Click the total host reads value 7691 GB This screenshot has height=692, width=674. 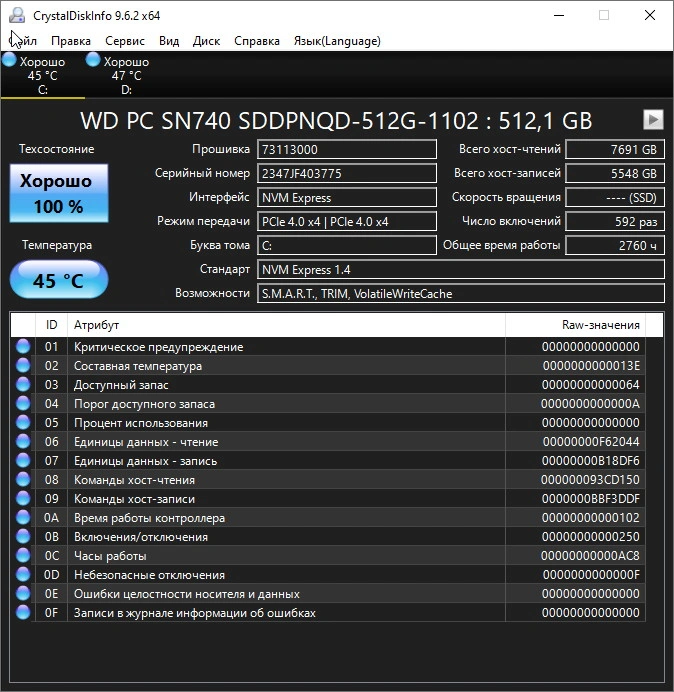(614, 149)
